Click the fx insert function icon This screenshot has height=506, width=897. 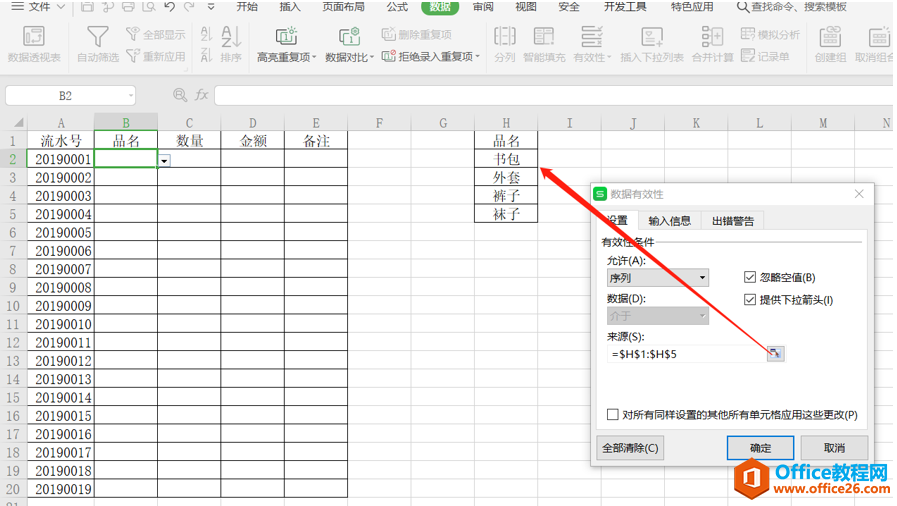201,95
